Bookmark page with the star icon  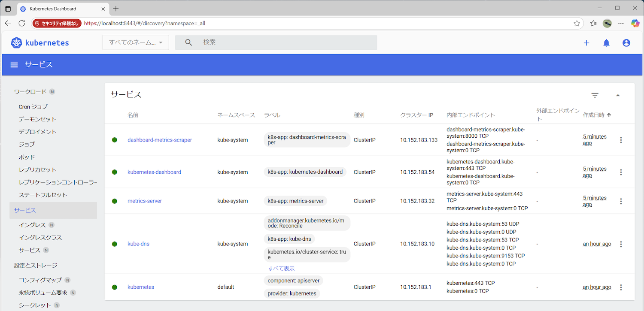(x=577, y=23)
